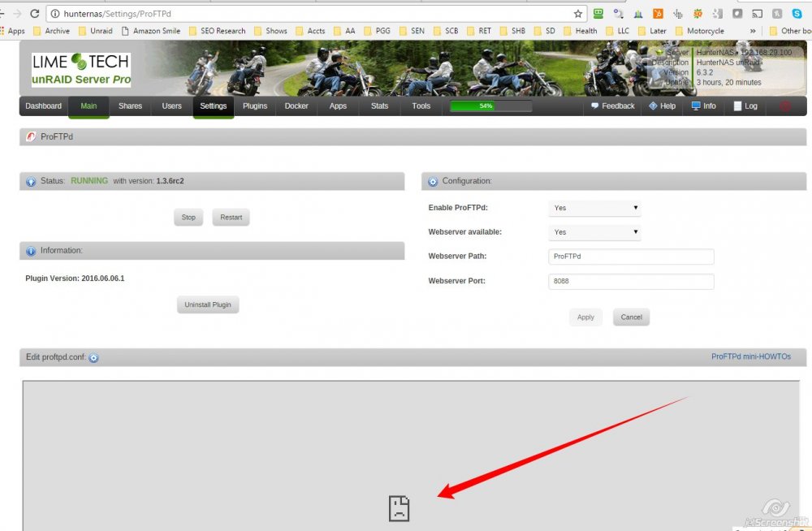Viewport: 812px width, 531px height.
Task: Open the Docker tab
Action: point(296,106)
